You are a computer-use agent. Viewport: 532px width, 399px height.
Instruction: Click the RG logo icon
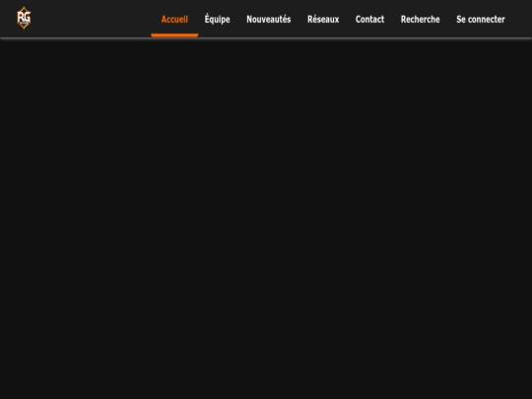pos(24,18)
